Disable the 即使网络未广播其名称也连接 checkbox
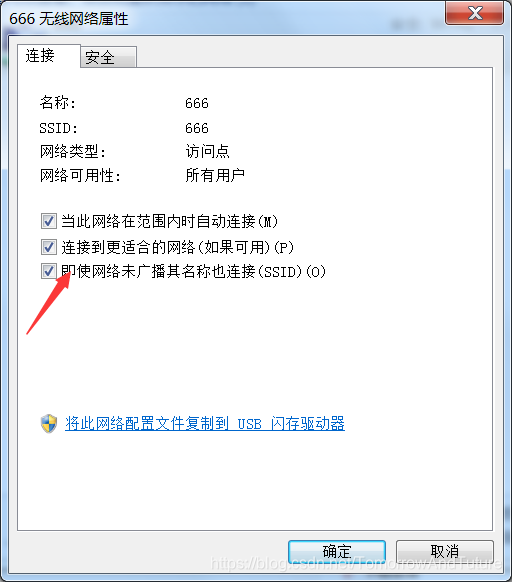Viewport: 512px width, 582px height. tap(49, 271)
